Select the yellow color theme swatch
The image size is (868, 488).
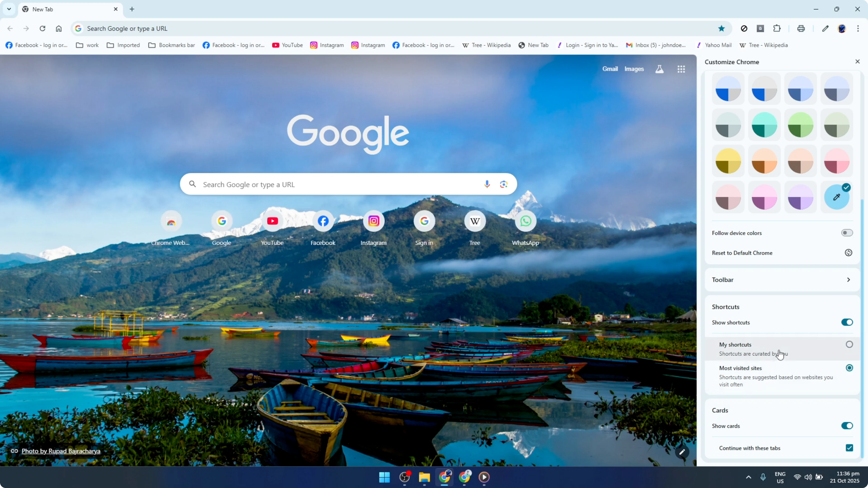point(728,161)
